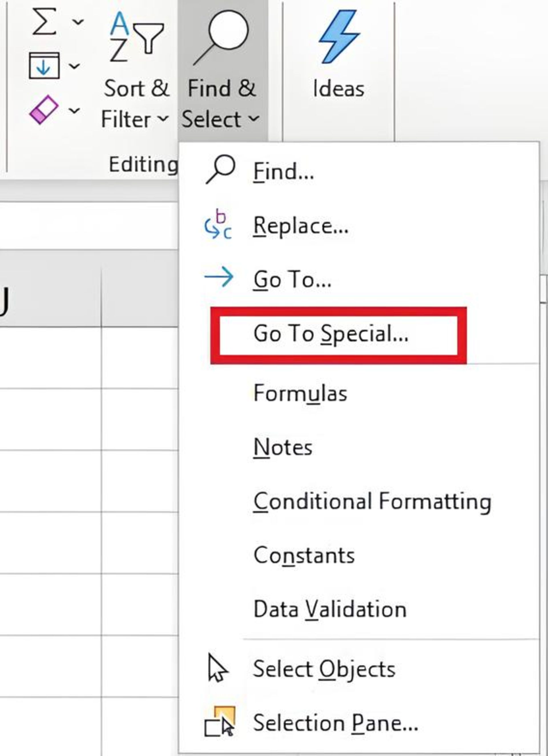Click the Ideas lightning bolt icon
The image size is (548, 756).
click(339, 36)
